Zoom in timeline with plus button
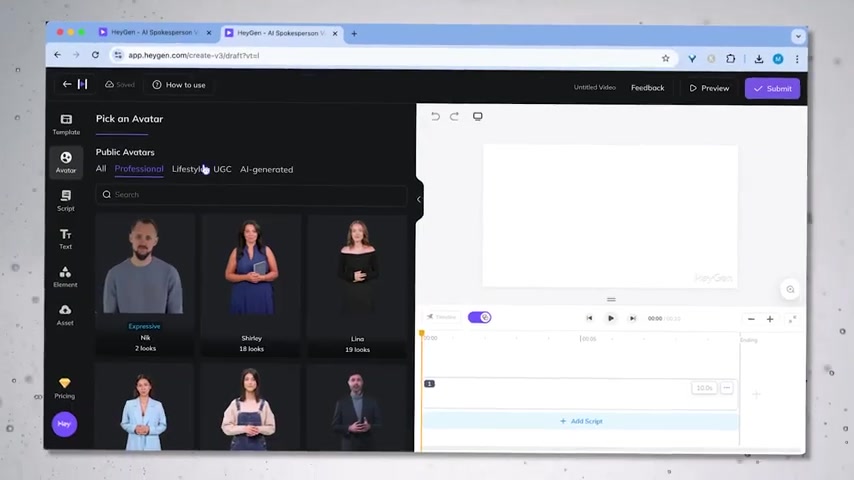 (770, 319)
